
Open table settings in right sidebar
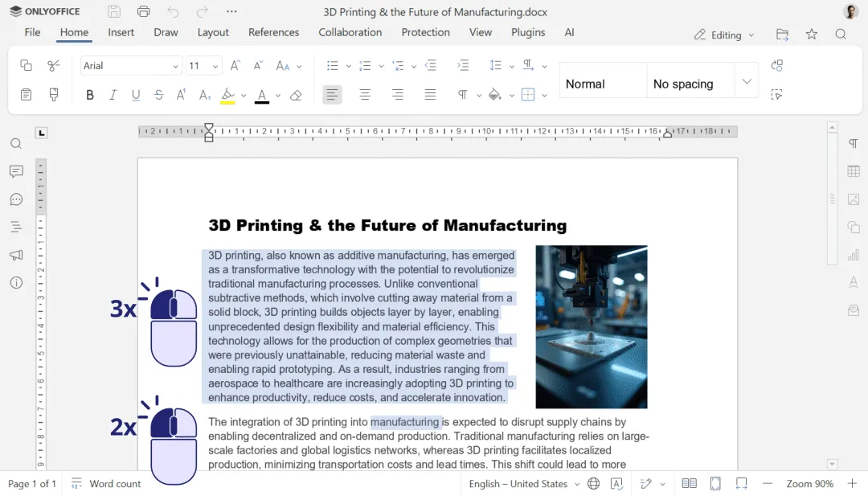point(854,171)
